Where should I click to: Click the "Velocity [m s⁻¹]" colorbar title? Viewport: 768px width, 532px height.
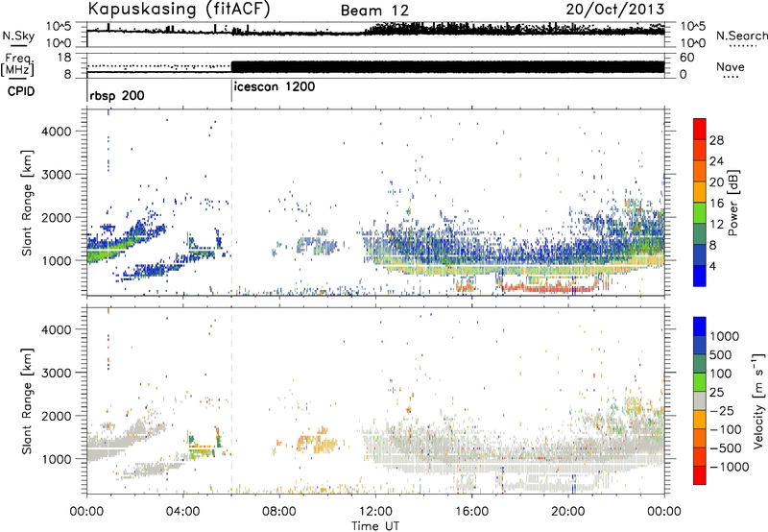[x=758, y=400]
